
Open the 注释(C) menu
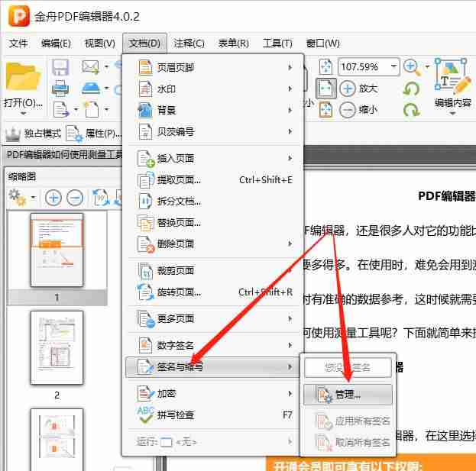pos(189,44)
